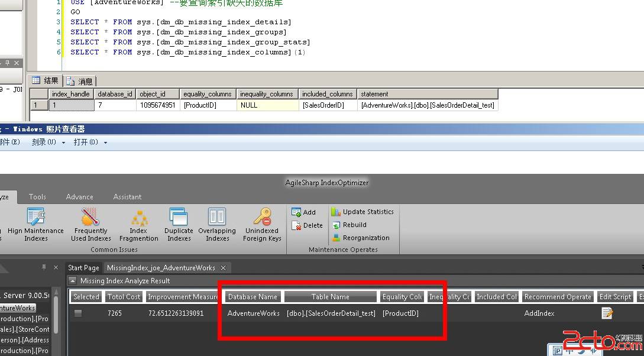Open the Edit Script icon for AddIndex
644x356 pixels.
[607, 313]
